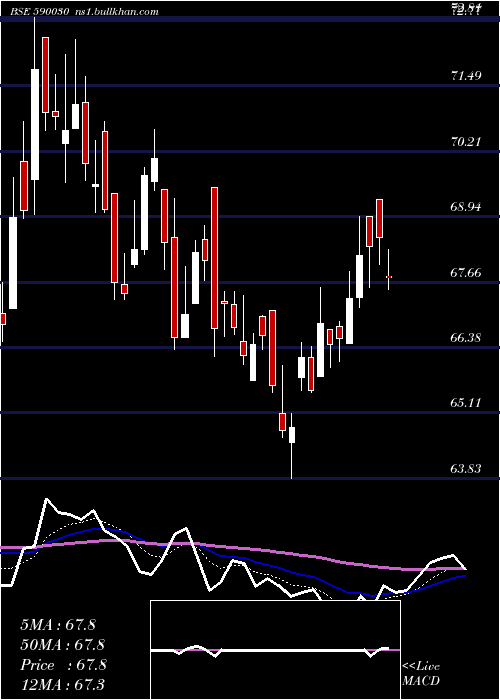Click the 63.83 price axis label
This screenshot has height=700, width=500.
pos(466,469)
